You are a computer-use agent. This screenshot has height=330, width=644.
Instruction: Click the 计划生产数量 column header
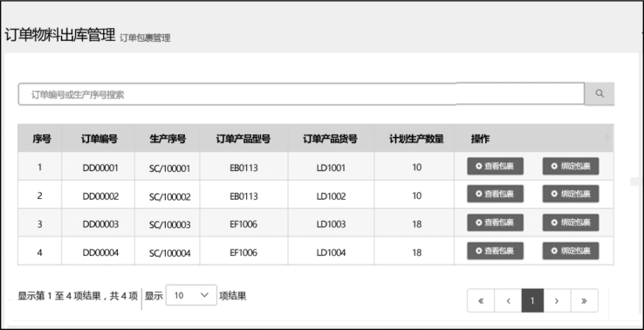(416, 139)
